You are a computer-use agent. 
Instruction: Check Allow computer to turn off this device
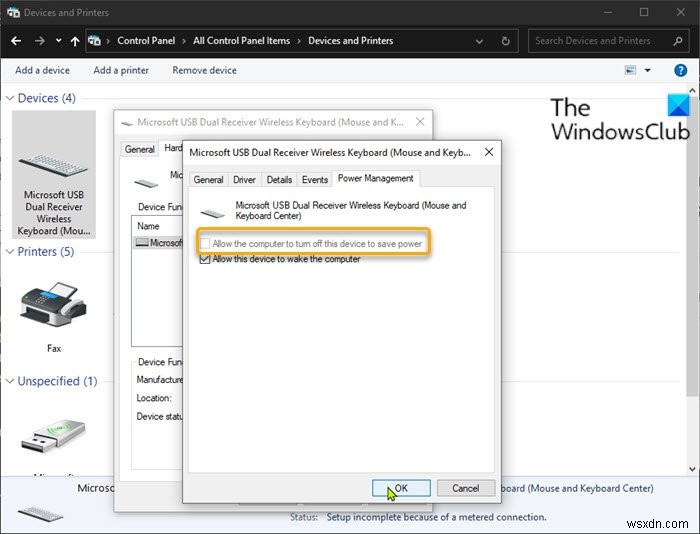206,244
